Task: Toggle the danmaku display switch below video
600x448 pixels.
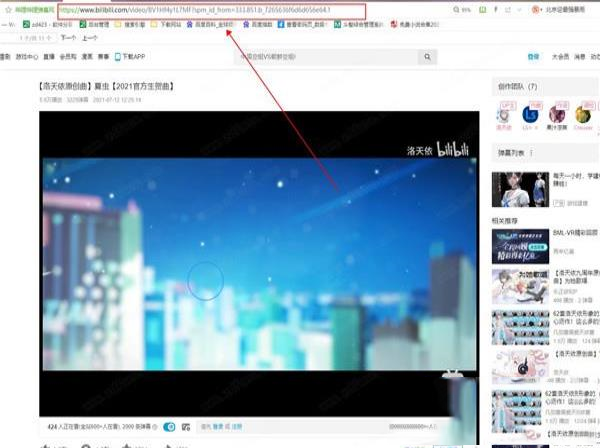Action: tap(169, 427)
